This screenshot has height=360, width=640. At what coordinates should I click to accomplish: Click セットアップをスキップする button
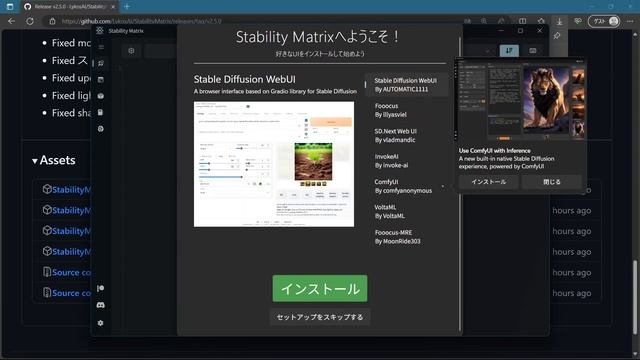[320, 317]
